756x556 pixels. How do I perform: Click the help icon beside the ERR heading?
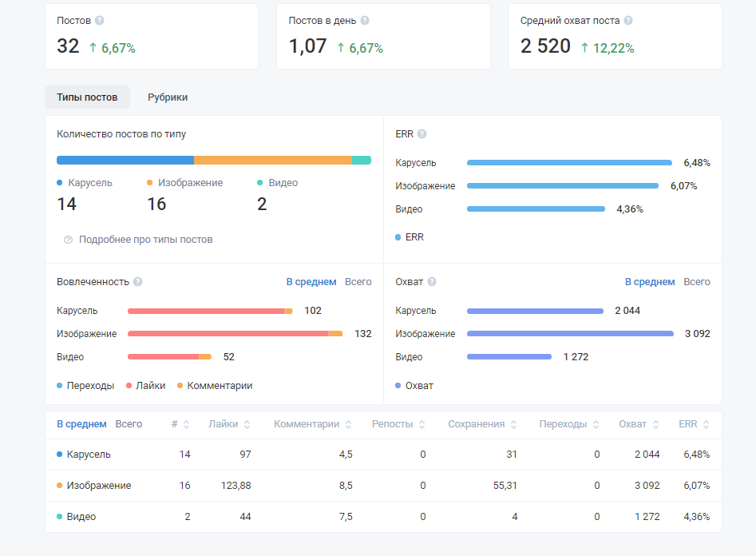(422, 133)
